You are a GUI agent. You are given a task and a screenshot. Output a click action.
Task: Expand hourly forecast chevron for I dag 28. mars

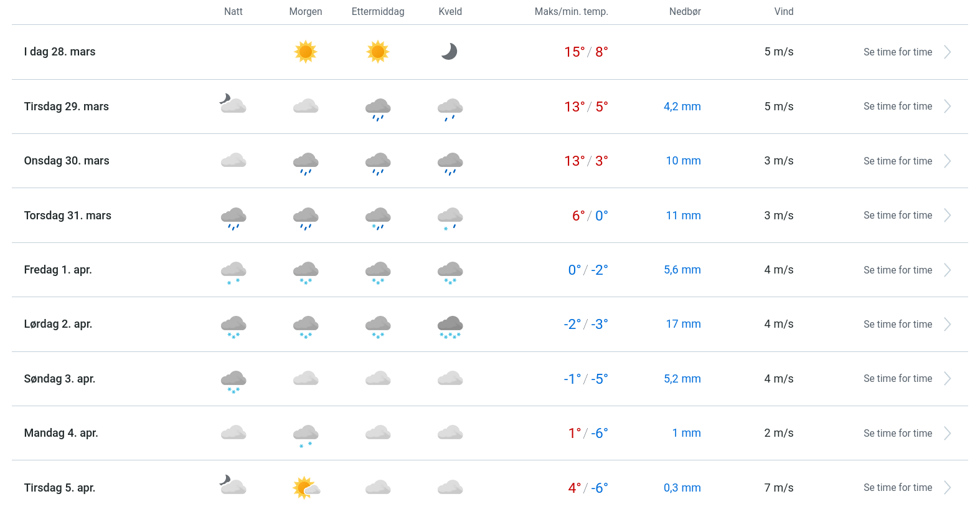947,52
